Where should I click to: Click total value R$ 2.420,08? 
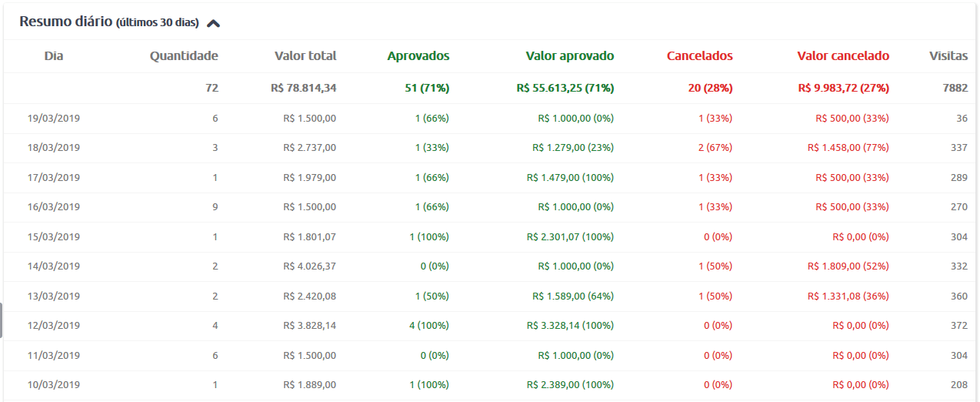click(x=310, y=296)
